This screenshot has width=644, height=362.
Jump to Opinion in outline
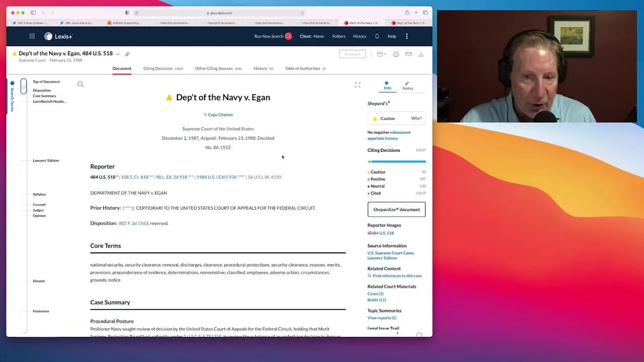pos(39,216)
